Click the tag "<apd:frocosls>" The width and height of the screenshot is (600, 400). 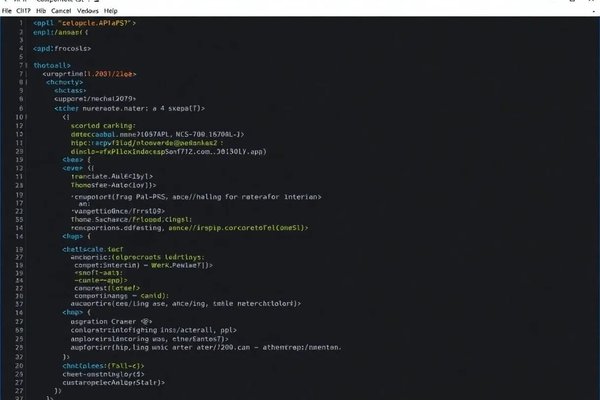point(62,49)
